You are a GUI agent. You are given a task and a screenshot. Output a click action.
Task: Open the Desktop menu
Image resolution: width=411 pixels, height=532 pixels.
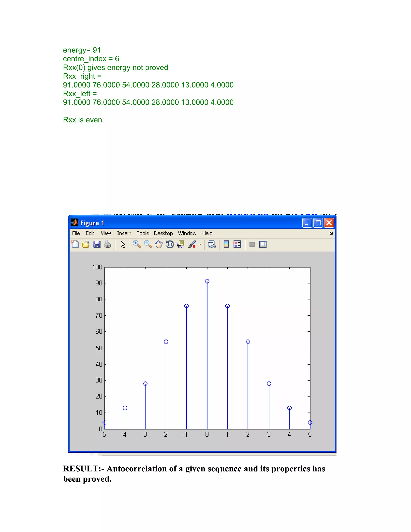pyautogui.click(x=163, y=233)
